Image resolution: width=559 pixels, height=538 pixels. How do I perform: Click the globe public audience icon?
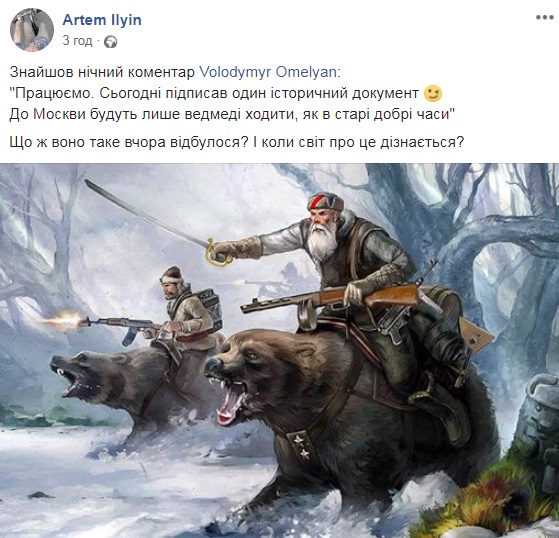pos(111,42)
